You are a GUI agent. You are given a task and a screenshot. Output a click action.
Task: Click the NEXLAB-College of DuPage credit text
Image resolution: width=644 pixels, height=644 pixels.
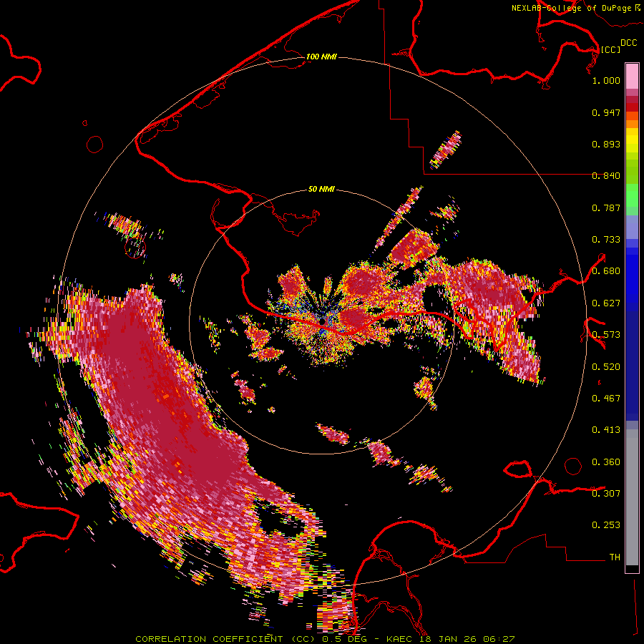pyautogui.click(x=571, y=8)
